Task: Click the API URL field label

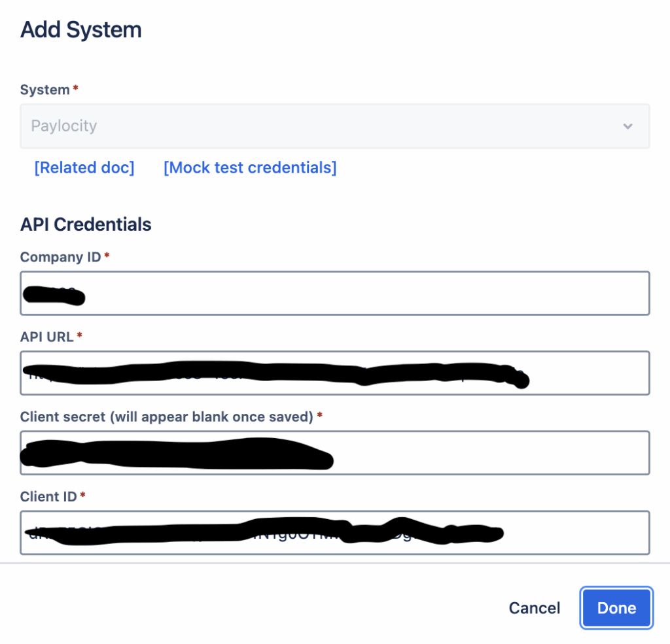Action: point(46,337)
